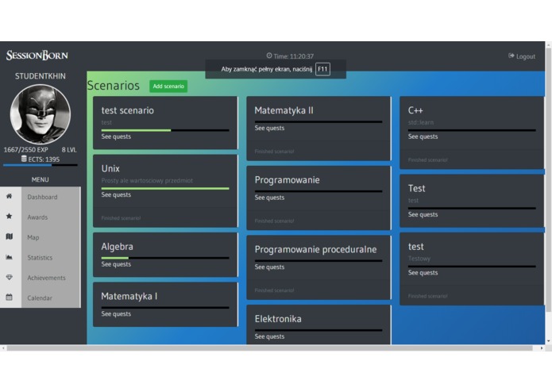See quests for Matematyka II
Image resolution: width=552 pixels, height=392 pixels.
coord(270,128)
